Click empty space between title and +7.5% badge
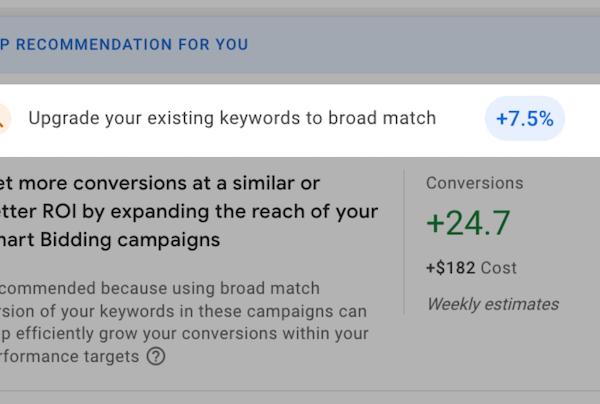Image resolution: width=600 pixels, height=404 pixels. 460,119
